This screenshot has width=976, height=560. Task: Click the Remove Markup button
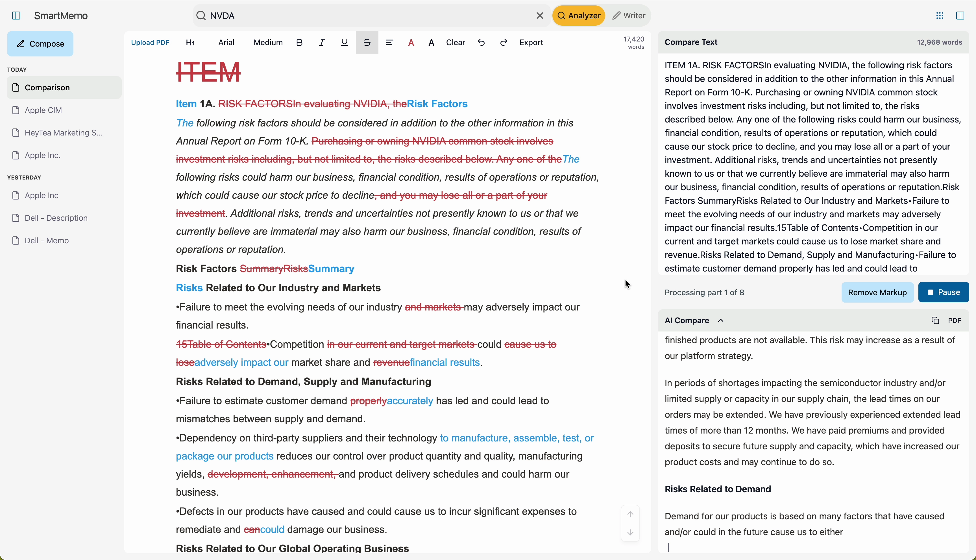click(x=877, y=292)
